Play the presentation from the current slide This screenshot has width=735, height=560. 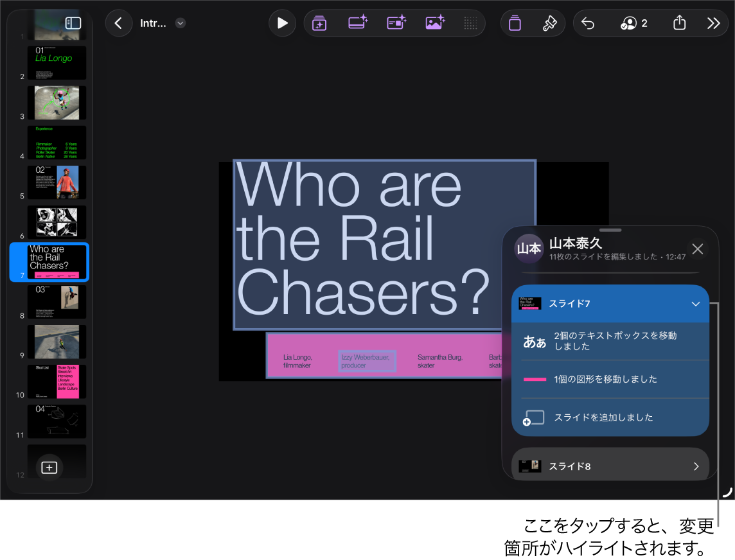click(x=282, y=23)
